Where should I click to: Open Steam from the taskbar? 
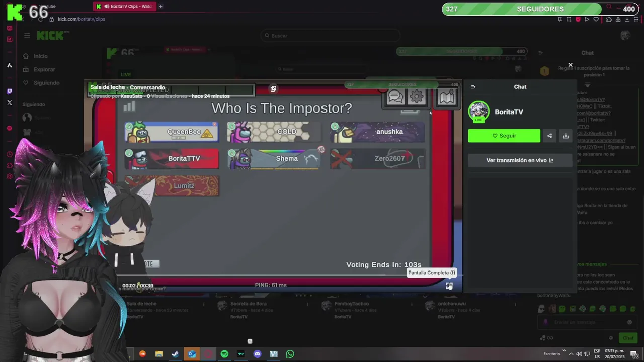coord(175,354)
